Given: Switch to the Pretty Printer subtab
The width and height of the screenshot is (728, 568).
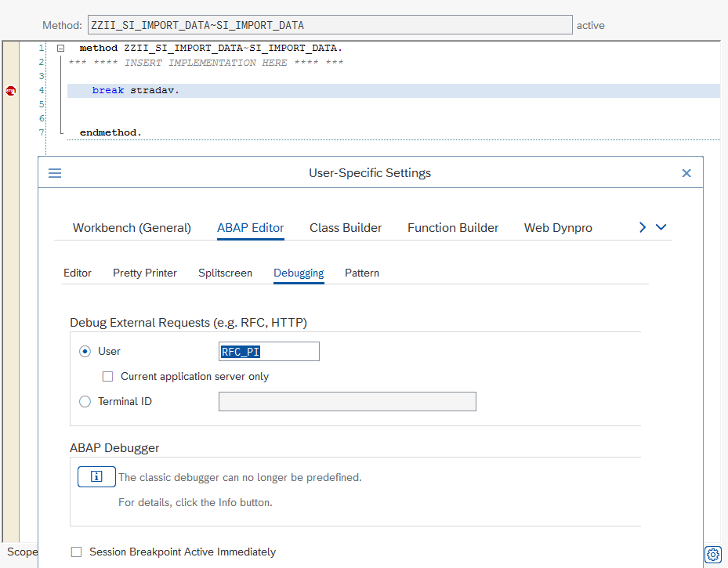Looking at the screenshot, I should click(x=145, y=273).
